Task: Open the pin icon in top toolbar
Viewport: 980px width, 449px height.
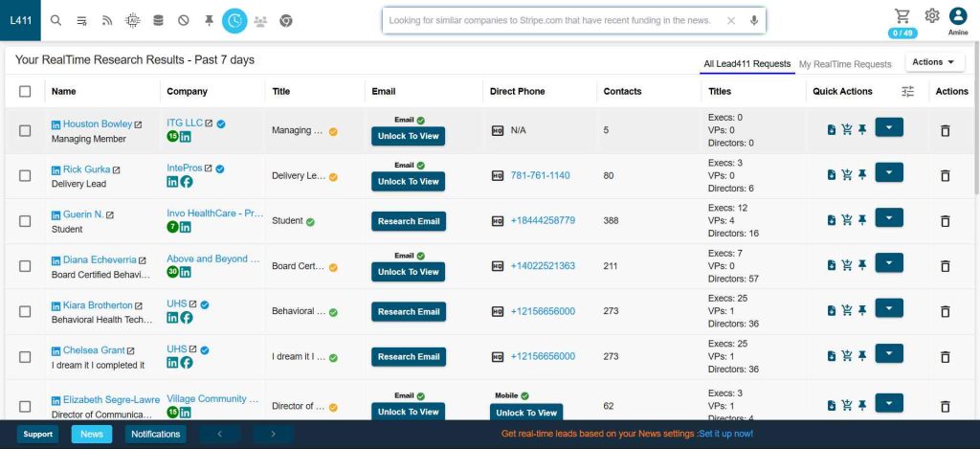Action: click(x=210, y=21)
